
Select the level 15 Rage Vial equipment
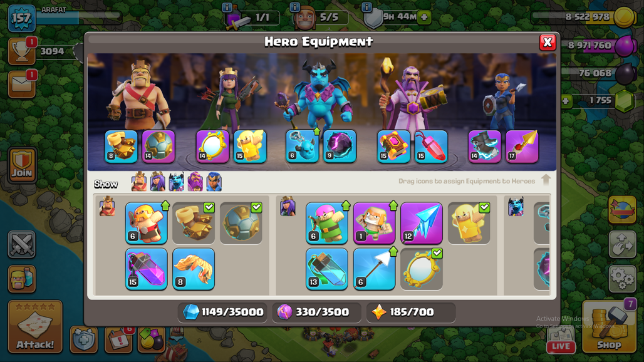(x=146, y=269)
